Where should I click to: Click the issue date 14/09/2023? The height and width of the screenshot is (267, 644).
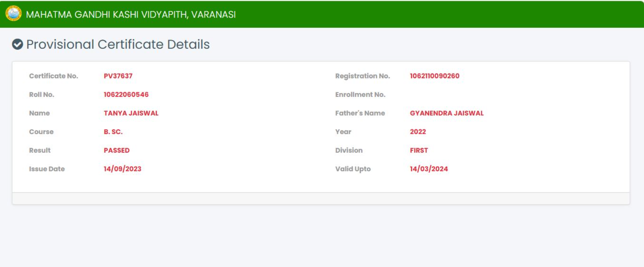(122, 169)
